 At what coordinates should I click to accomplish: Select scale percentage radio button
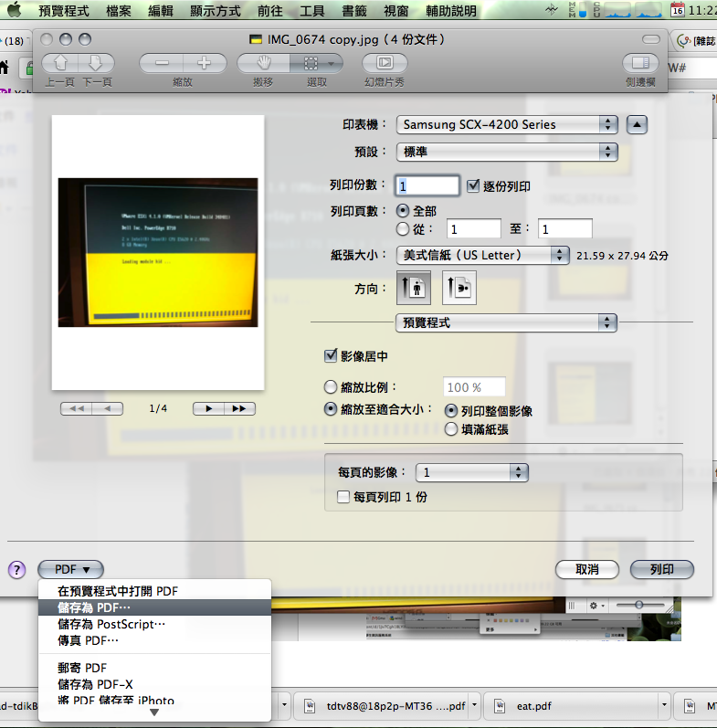(x=330, y=386)
